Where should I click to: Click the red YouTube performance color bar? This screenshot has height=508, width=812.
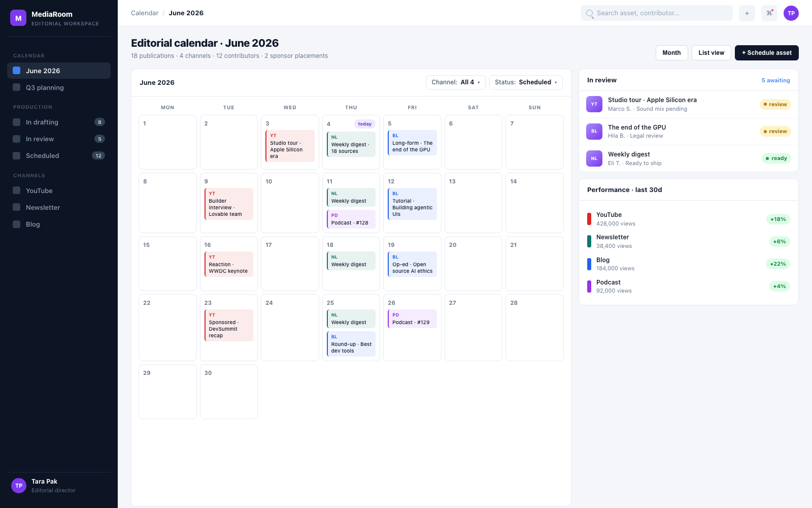tap(589, 219)
